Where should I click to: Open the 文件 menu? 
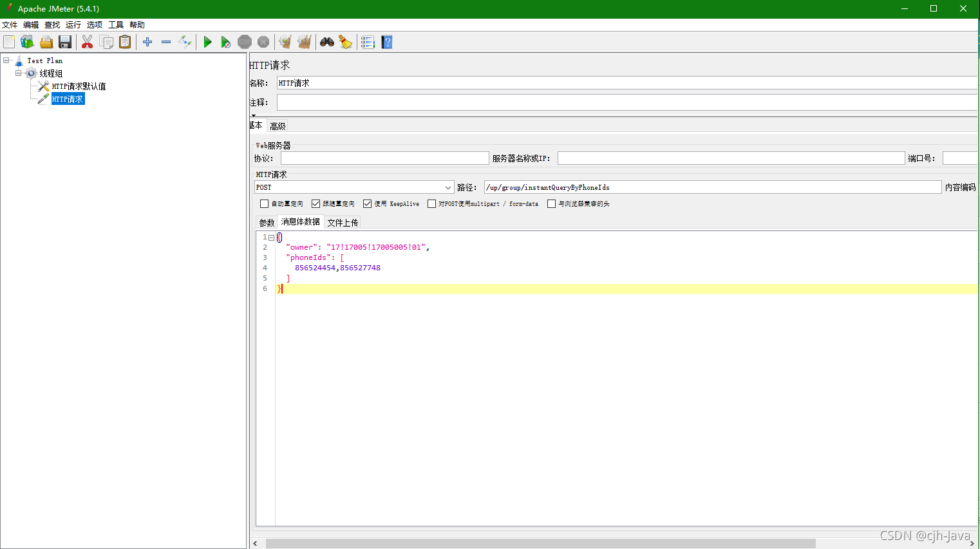(10, 24)
